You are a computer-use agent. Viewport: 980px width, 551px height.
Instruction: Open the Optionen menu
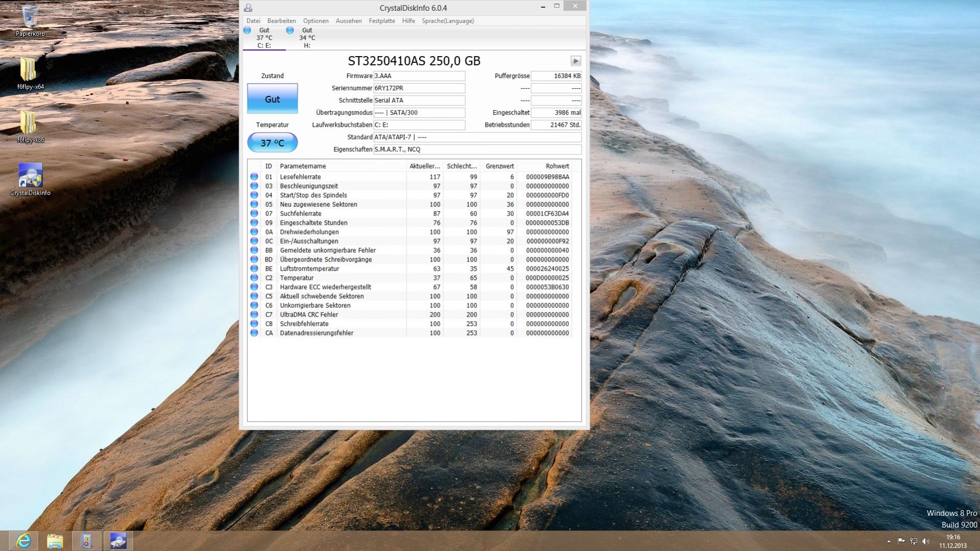click(x=316, y=21)
